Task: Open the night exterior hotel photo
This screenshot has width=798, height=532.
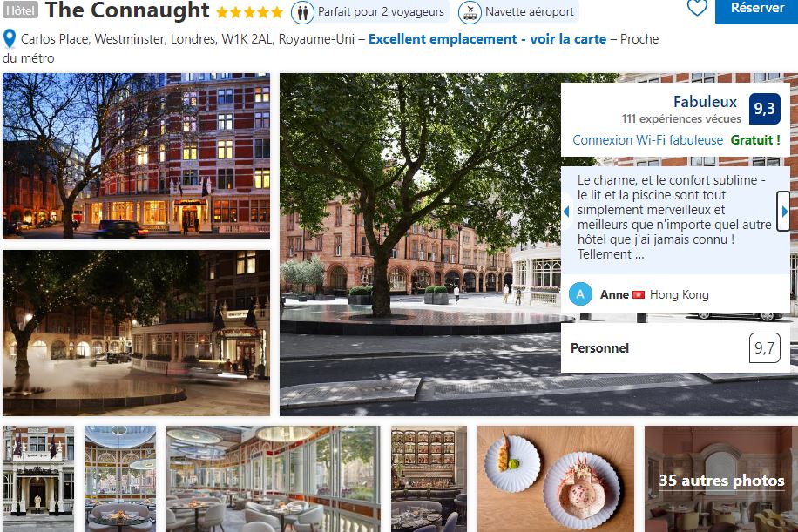Action: click(x=137, y=156)
